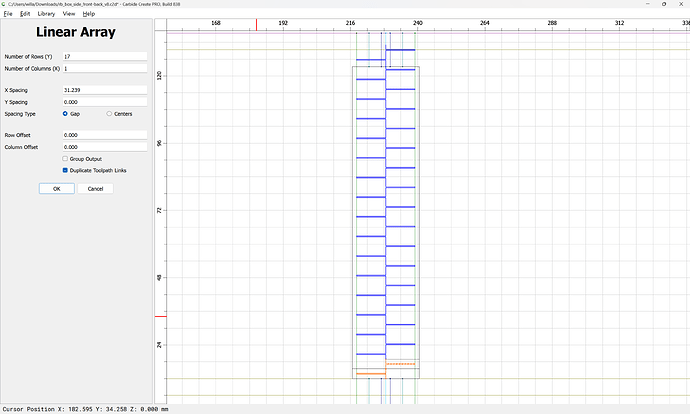690x414 pixels.
Task: Select the Centers spacing type
Action: click(109, 114)
